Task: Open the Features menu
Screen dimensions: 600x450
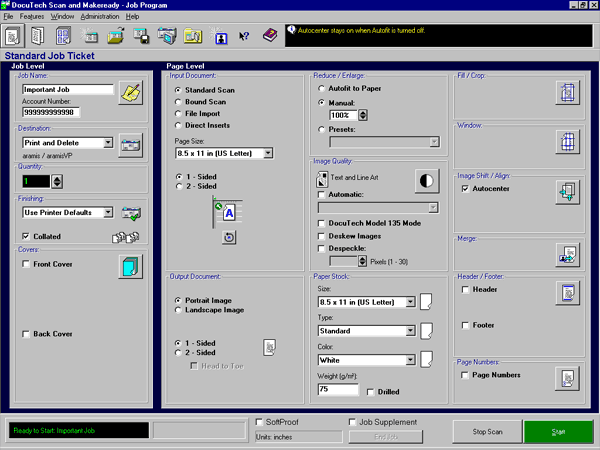Action: click(x=32, y=16)
